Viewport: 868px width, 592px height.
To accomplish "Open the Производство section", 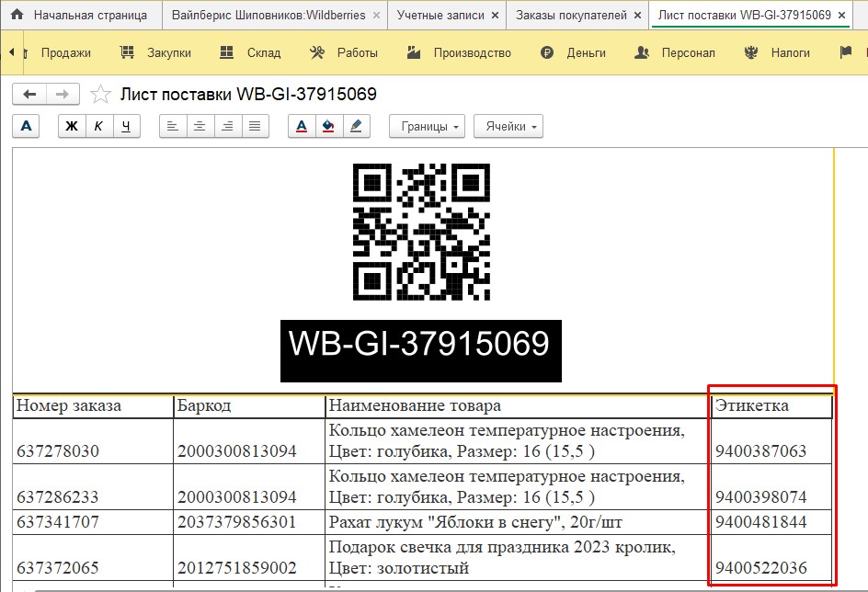I will coord(459,53).
